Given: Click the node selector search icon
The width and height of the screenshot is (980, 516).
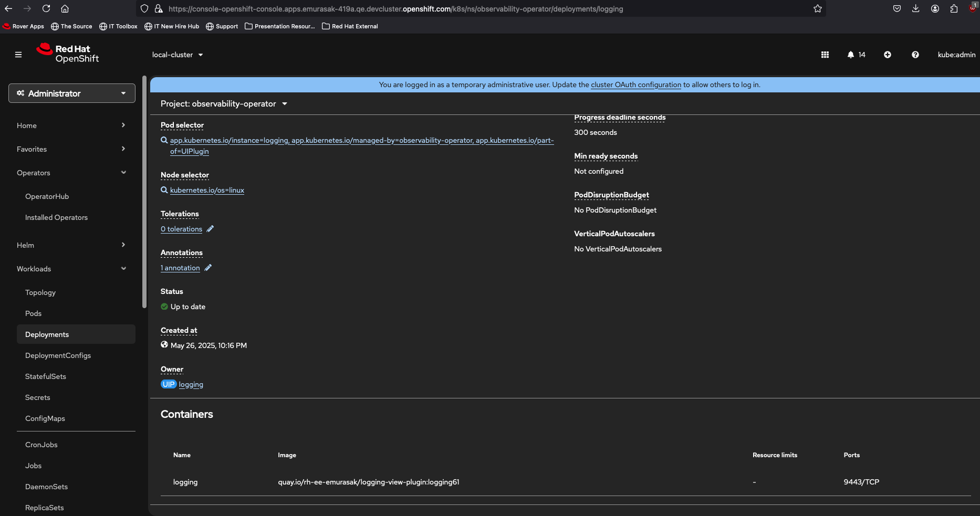Looking at the screenshot, I should [164, 190].
